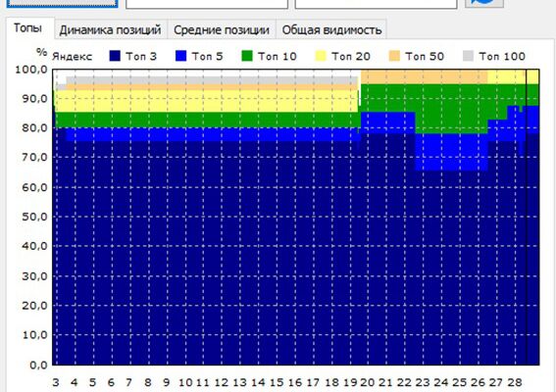
Task: Click day 12 on the x-axis
Action: click(222, 382)
